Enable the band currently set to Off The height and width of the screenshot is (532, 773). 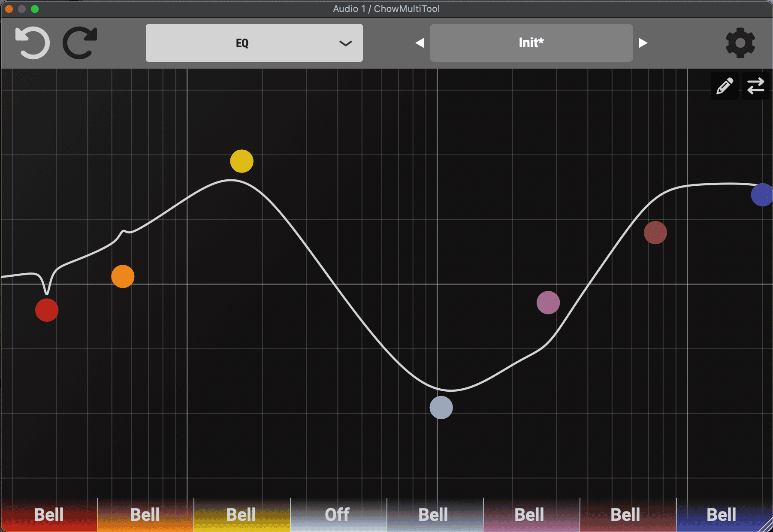point(338,514)
